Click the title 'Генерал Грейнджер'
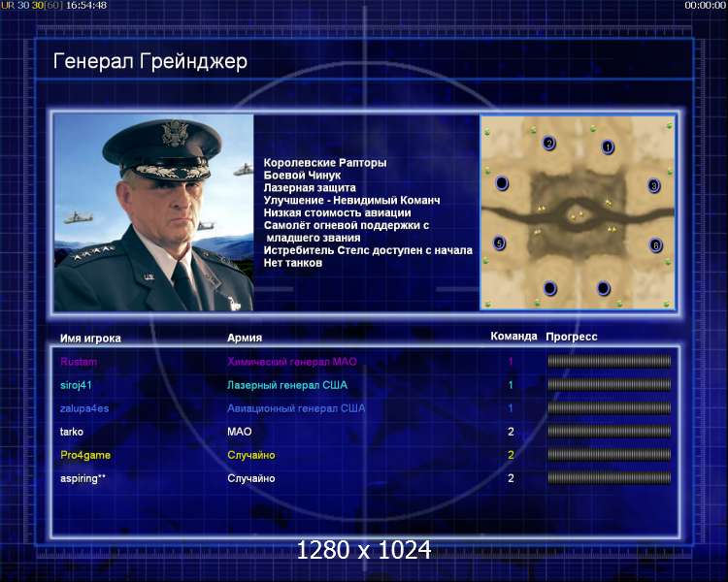Image resolution: width=728 pixels, height=582 pixels. click(x=149, y=61)
